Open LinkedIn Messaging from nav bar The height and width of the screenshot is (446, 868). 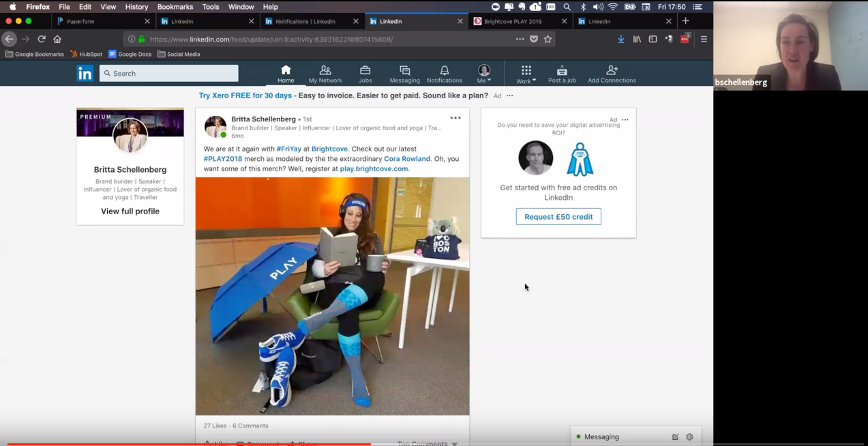(x=404, y=74)
